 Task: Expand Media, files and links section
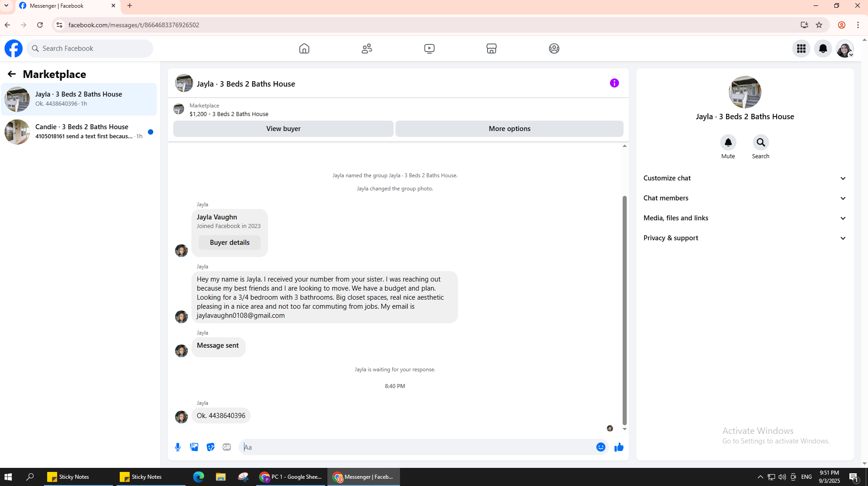tap(745, 218)
